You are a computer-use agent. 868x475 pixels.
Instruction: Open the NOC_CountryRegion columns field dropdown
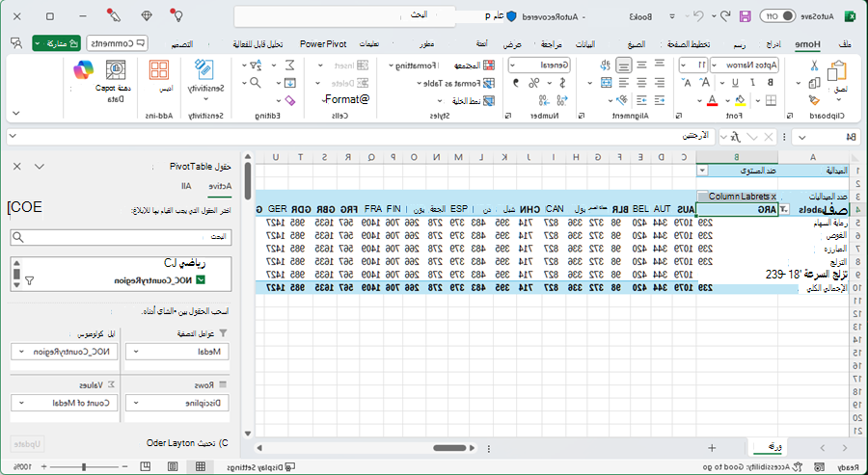21,352
